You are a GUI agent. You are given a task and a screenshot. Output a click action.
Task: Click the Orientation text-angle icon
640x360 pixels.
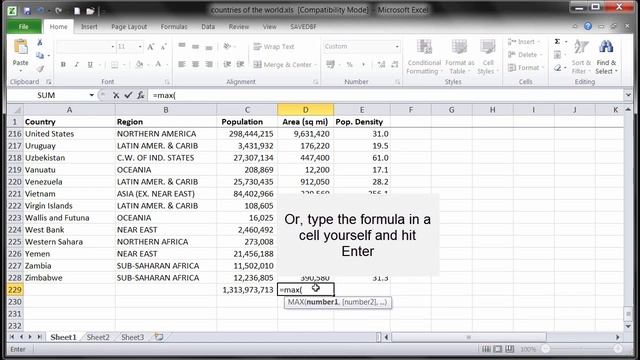click(227, 47)
